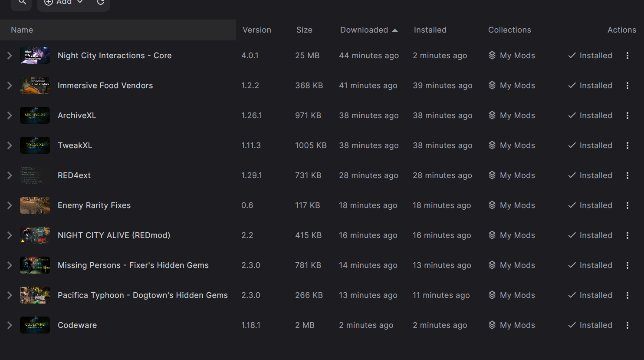Viewport: 644px width, 360px height.
Task: Select the mod name TweakXL
Action: click(x=75, y=145)
